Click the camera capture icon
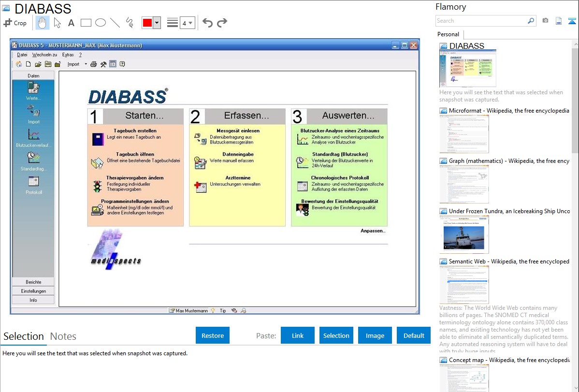The height and width of the screenshot is (392, 579). tap(545, 21)
